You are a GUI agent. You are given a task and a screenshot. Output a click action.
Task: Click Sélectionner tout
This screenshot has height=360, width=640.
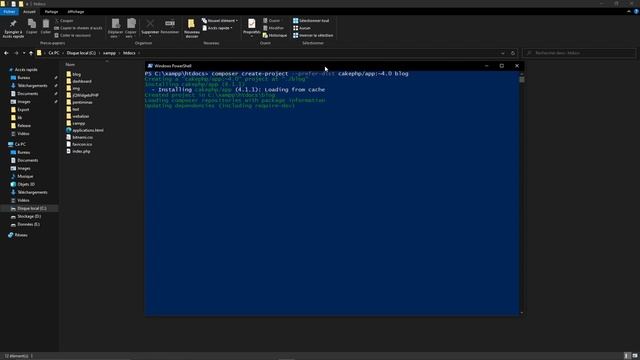pos(311,20)
